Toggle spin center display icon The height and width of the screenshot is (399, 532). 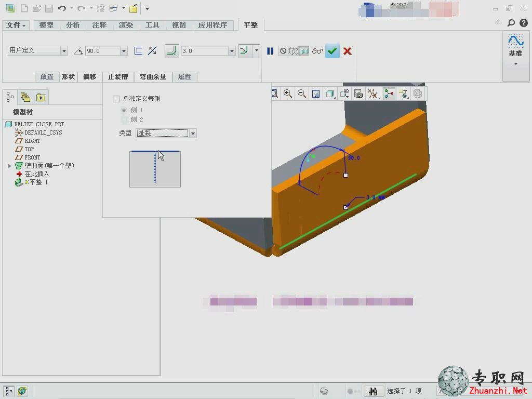click(x=389, y=94)
